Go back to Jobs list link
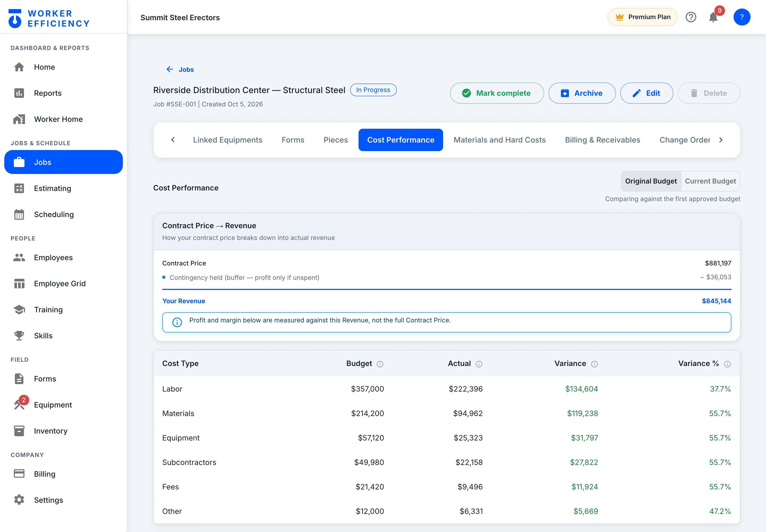Image resolution: width=766 pixels, height=532 pixels. point(180,69)
